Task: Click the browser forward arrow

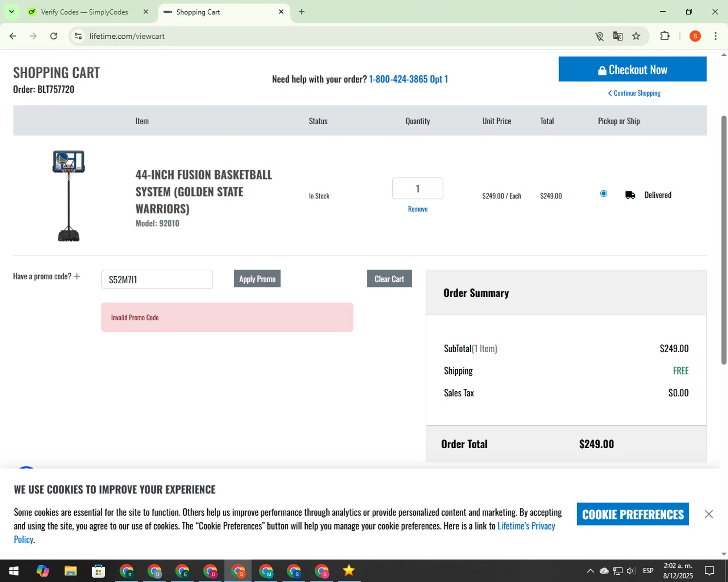Action: (33, 36)
